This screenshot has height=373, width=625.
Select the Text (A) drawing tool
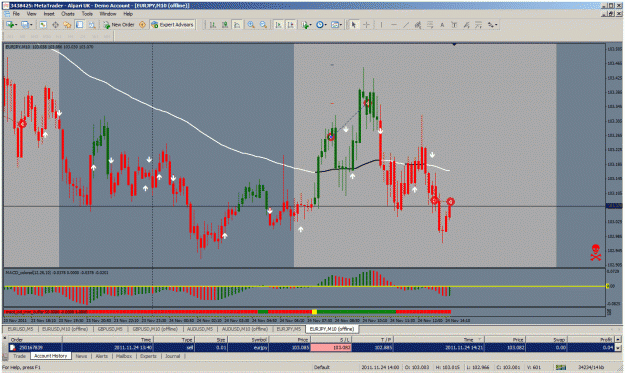442,25
